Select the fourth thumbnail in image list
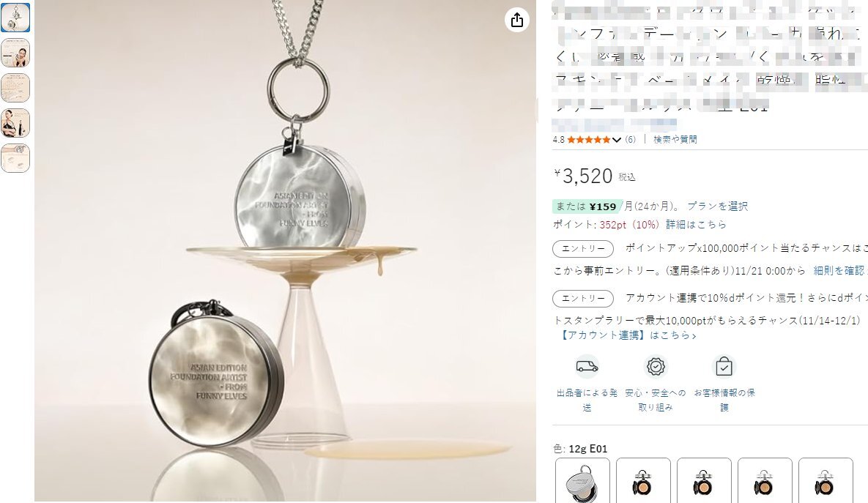The width and height of the screenshot is (868, 503). coord(15,123)
